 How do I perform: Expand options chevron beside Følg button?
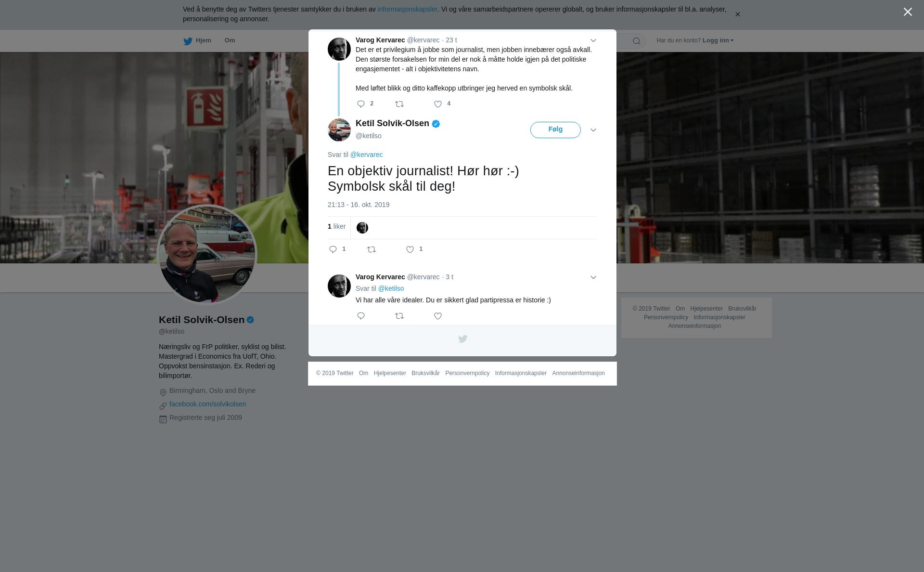tap(593, 130)
